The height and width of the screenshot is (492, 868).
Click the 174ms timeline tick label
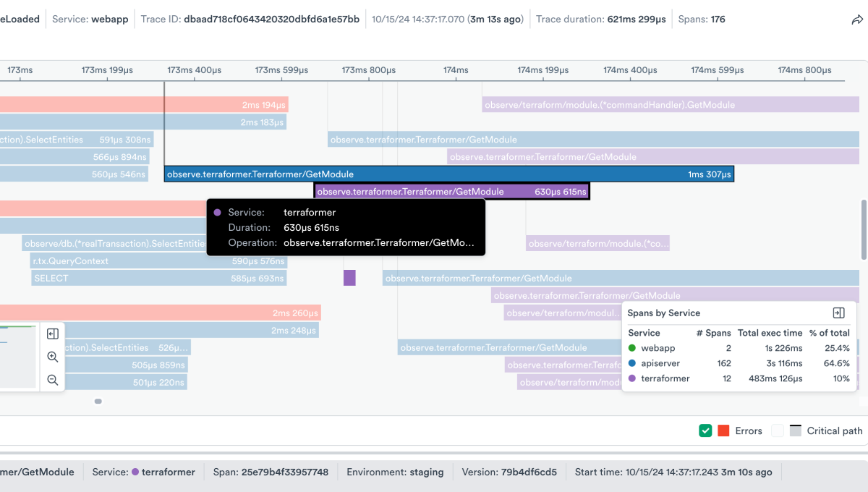coord(456,70)
